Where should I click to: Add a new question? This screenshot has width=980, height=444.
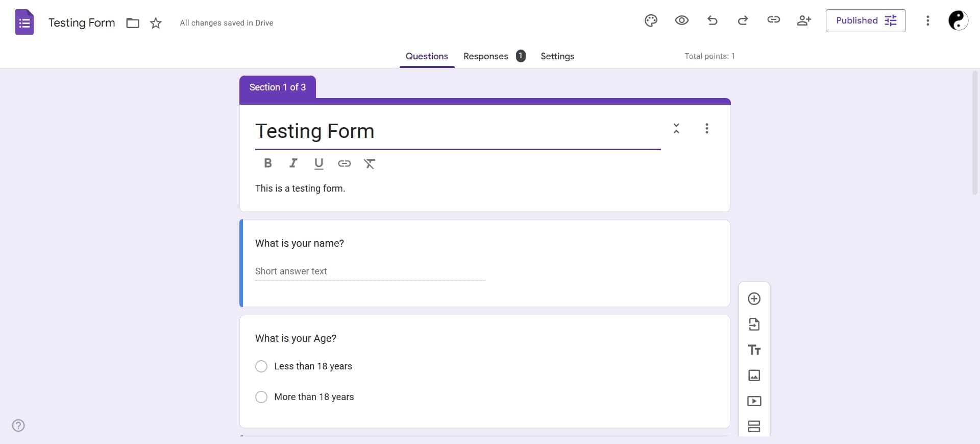point(754,299)
